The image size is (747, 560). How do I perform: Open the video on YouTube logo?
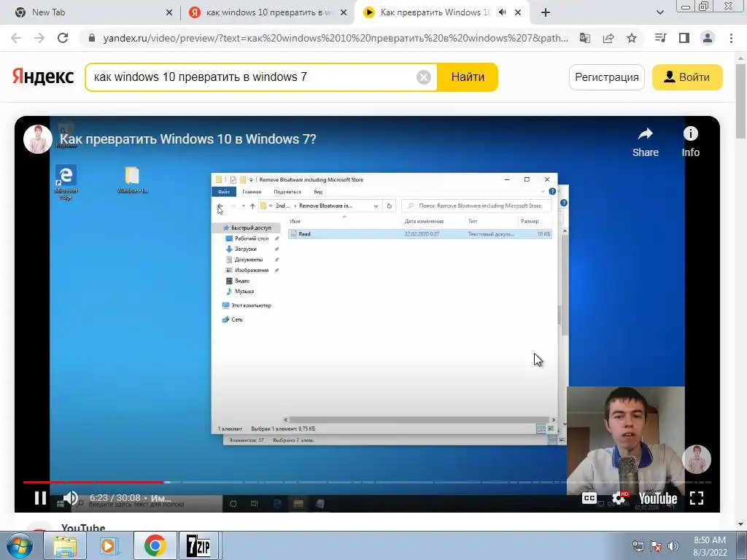pyautogui.click(x=658, y=499)
